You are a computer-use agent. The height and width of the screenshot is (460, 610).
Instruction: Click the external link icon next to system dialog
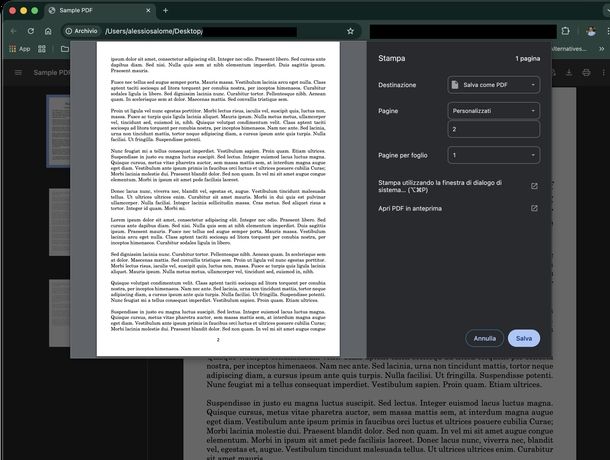[534, 186]
